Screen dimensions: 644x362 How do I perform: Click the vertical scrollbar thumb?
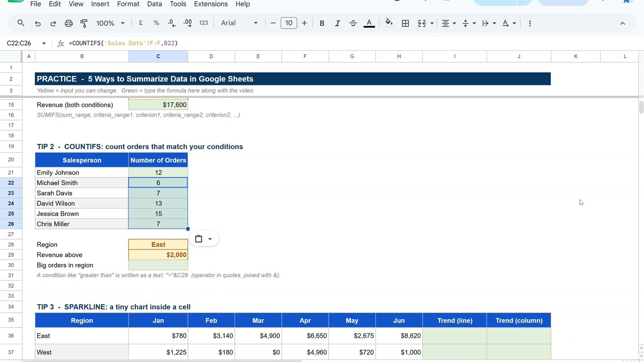[x=641, y=107]
